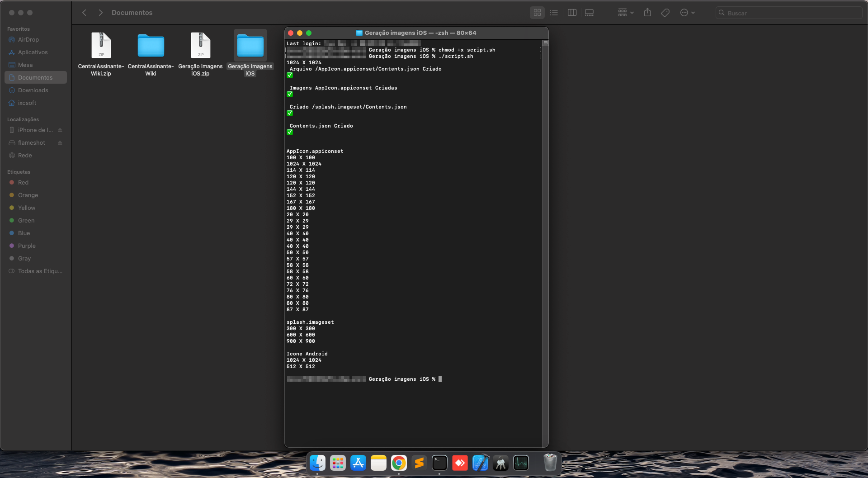This screenshot has height=478, width=868.
Task: Open App Store from the Dock
Action: [358, 463]
